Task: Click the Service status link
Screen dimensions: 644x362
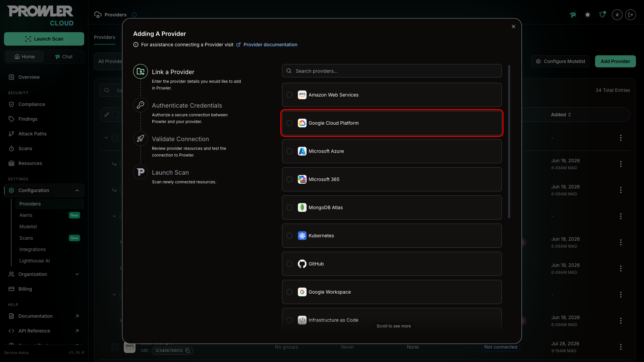Action: pos(16,353)
